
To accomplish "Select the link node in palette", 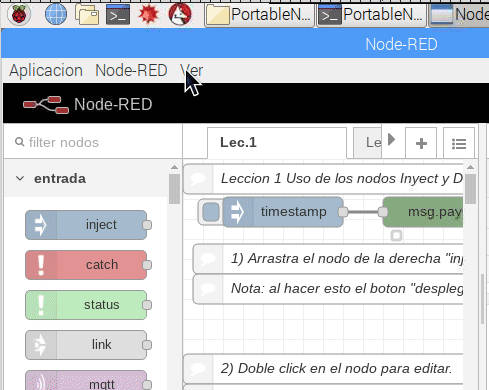I will [86, 345].
